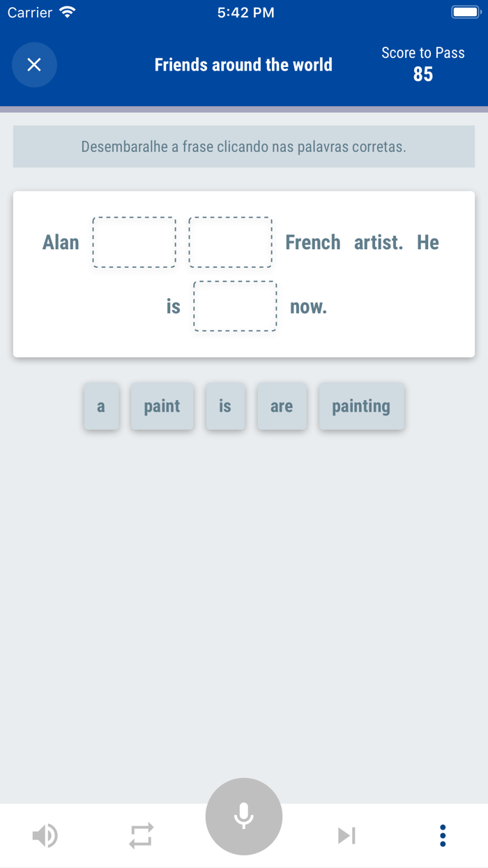This screenshot has width=488, height=868.
Task: Skip to next with the forward icon
Action: point(346,835)
